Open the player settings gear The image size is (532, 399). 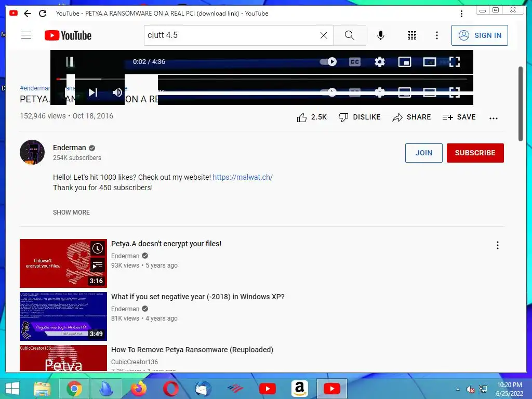[x=380, y=62]
